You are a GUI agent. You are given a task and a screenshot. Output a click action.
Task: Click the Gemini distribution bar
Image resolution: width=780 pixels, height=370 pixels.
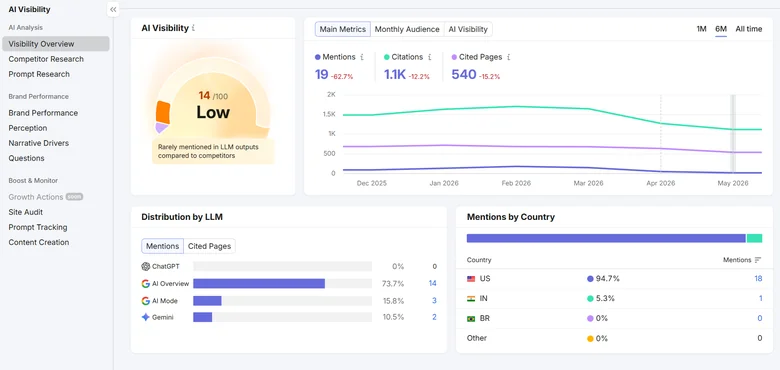(x=203, y=317)
